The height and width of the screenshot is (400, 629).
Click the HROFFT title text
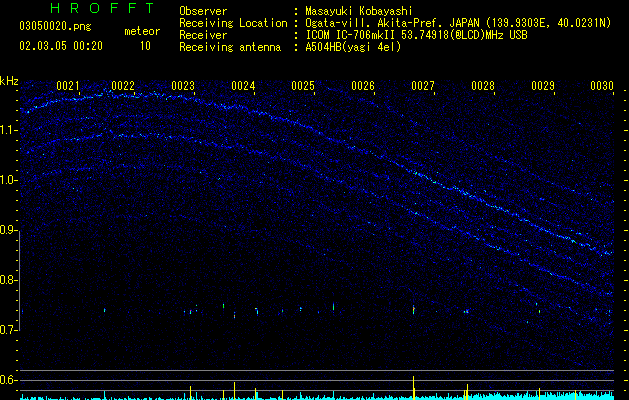(x=103, y=8)
